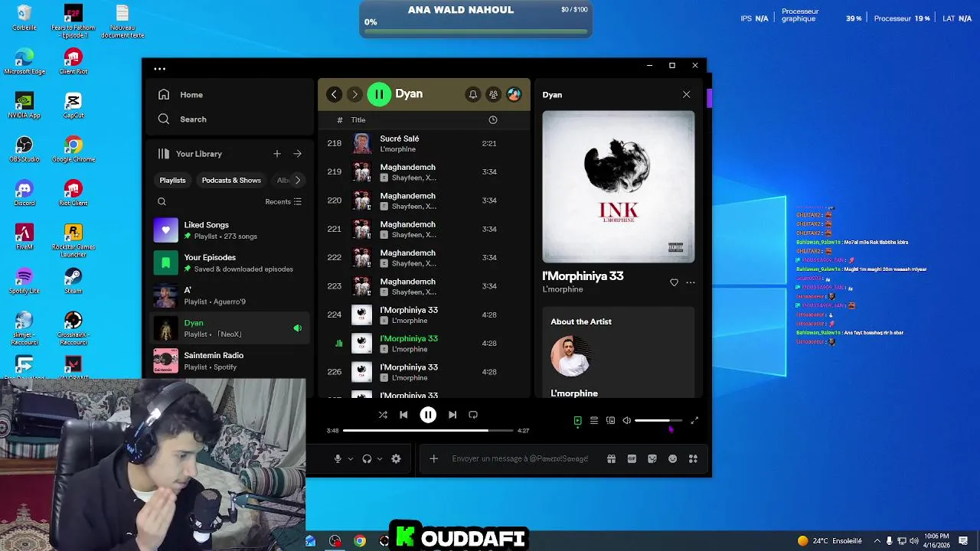Toggle shuffle playback
The image size is (980, 551).
tap(383, 415)
